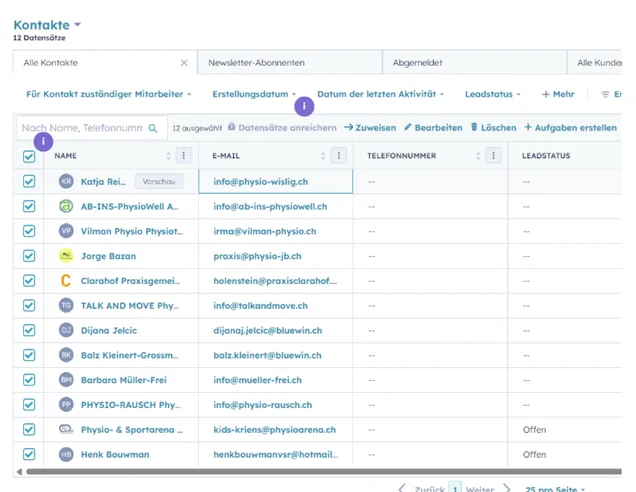Open the Kontakte title dropdown
The width and height of the screenshot is (636, 492).
47,25
